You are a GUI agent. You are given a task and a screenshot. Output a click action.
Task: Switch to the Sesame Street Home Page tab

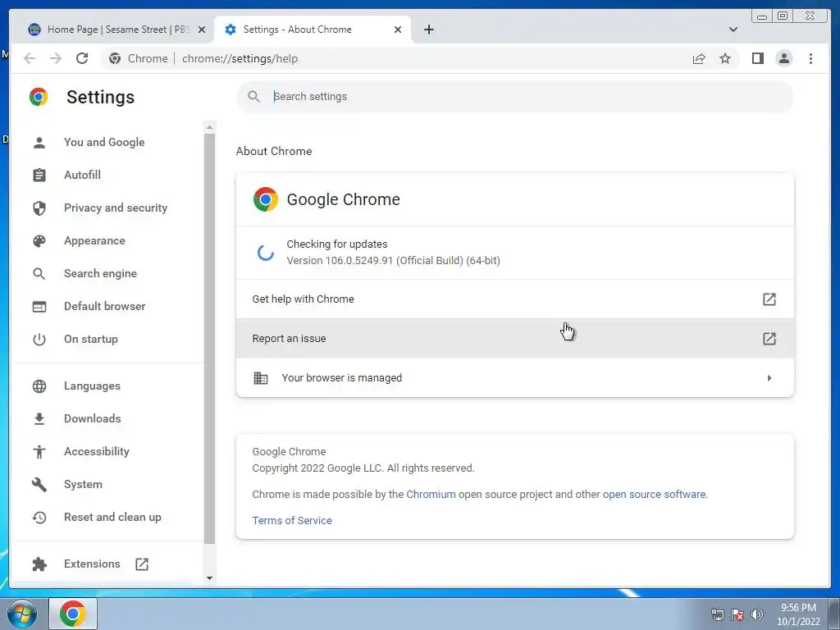tap(116, 30)
